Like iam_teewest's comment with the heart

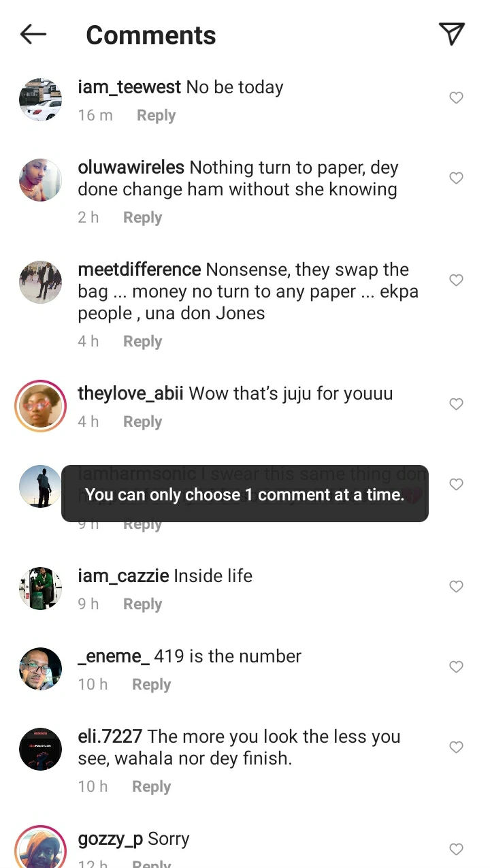click(x=456, y=98)
